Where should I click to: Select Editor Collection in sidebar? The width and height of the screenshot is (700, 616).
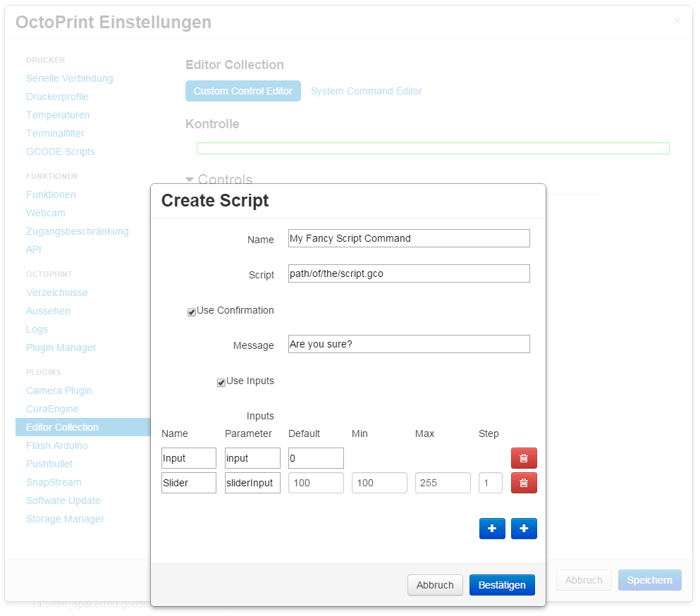[x=83, y=427]
